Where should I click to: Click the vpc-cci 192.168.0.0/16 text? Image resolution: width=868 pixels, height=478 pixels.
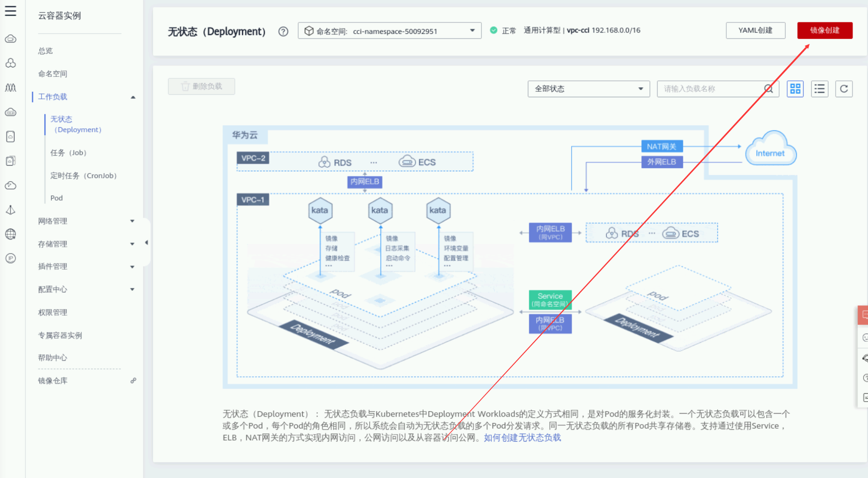[604, 30]
